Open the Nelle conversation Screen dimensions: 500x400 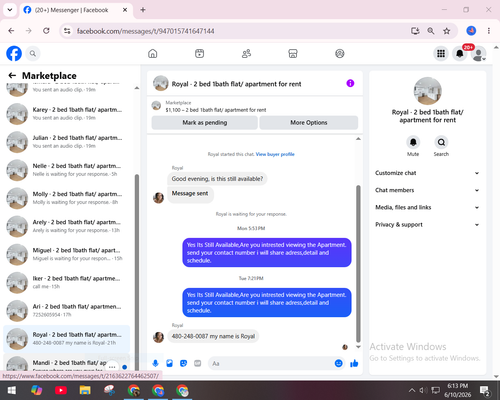click(x=67, y=170)
